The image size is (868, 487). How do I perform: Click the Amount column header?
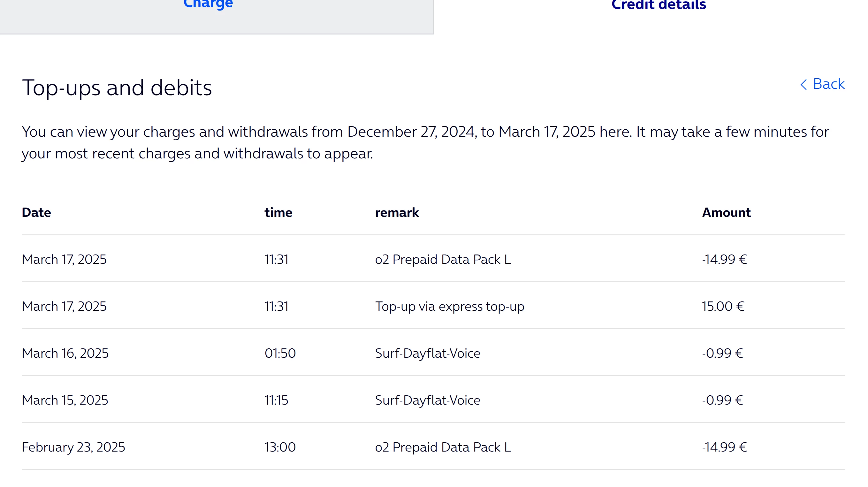(726, 213)
